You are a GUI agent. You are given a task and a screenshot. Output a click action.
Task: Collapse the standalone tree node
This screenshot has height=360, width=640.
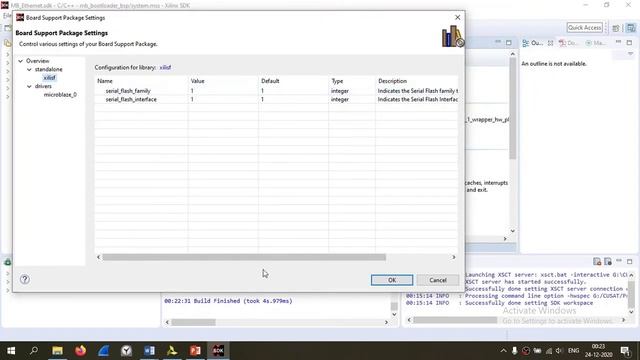coord(29,69)
